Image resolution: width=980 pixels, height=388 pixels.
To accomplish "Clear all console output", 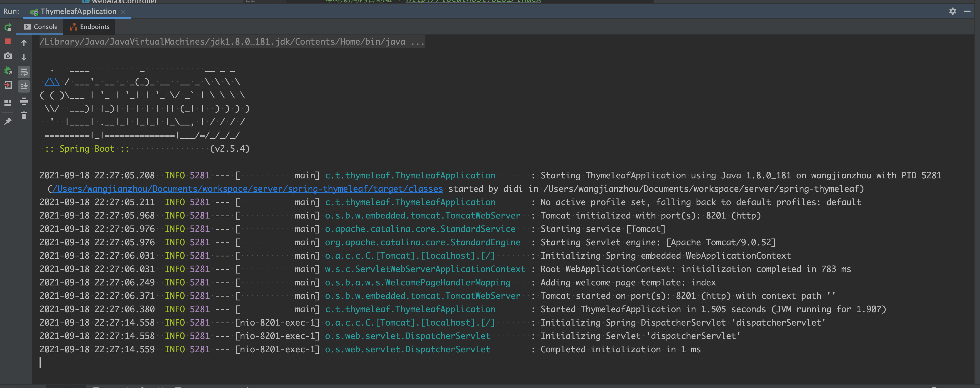I will pos(24,115).
